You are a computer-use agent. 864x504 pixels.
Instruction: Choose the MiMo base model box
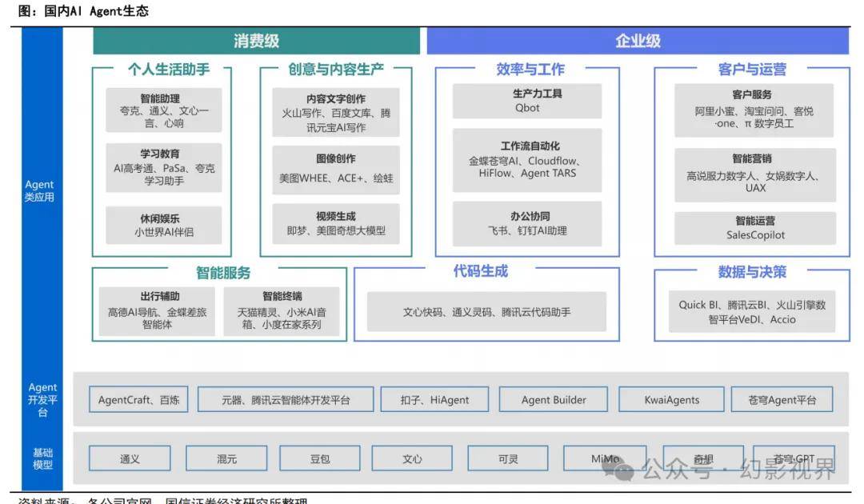(x=605, y=458)
